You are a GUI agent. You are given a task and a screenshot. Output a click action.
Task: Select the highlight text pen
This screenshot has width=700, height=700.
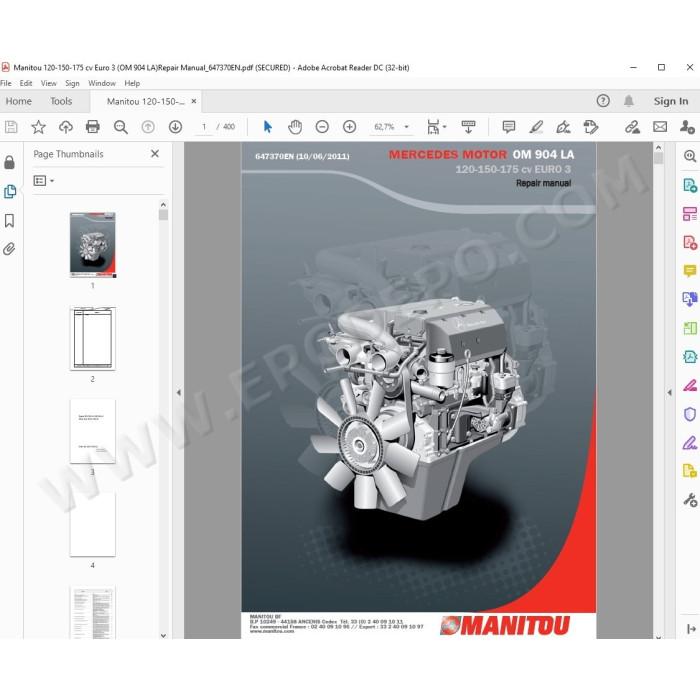pos(536,127)
